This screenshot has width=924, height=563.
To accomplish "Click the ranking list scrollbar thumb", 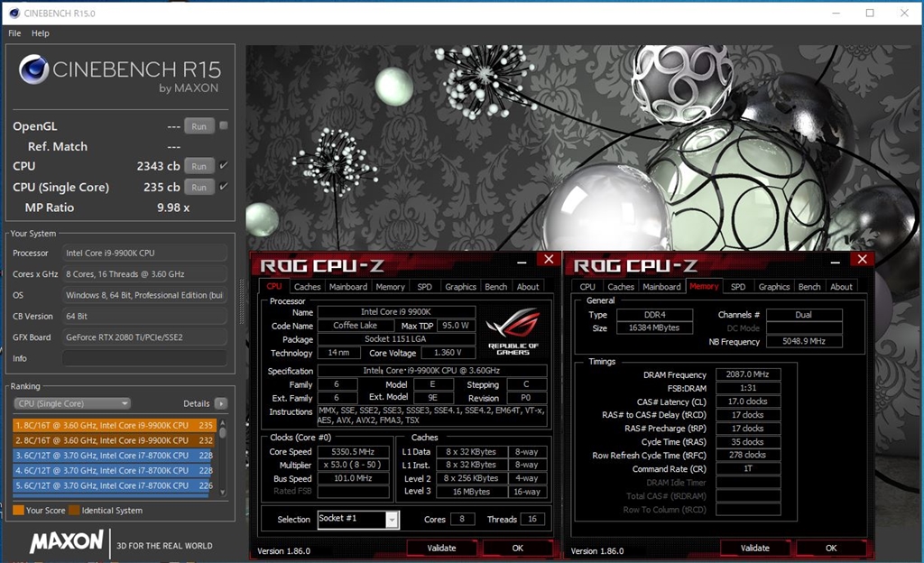I will pyautogui.click(x=223, y=433).
